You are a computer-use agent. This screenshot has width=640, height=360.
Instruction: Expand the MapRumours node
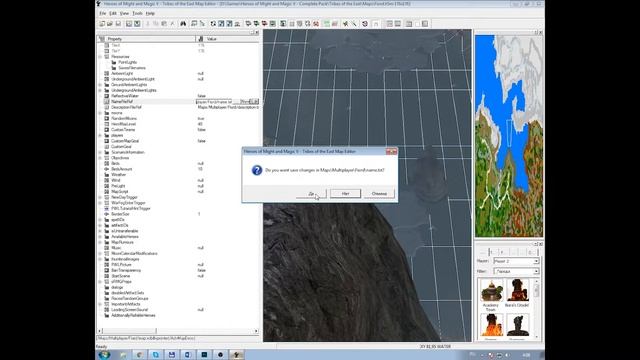pyautogui.click(x=100, y=242)
